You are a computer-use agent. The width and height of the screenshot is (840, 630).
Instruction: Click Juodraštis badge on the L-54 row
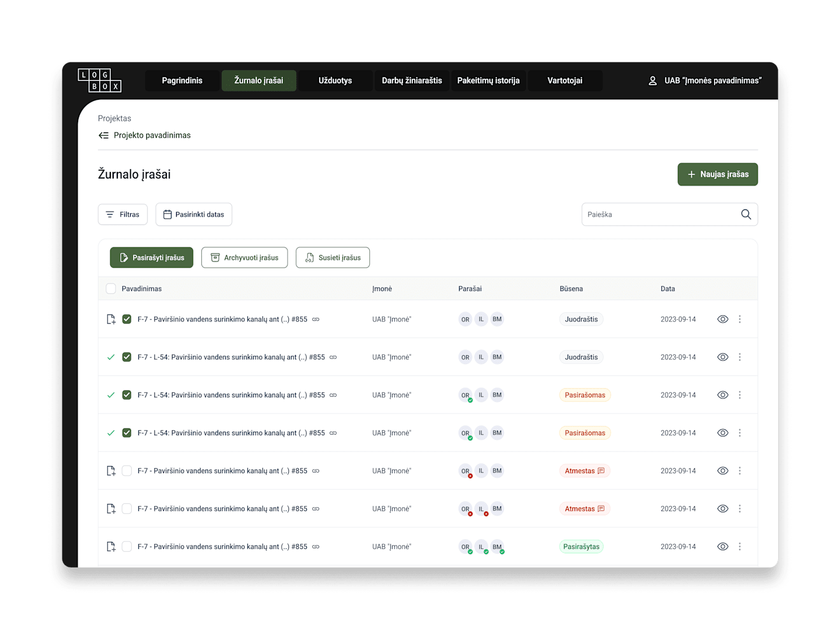coord(581,357)
